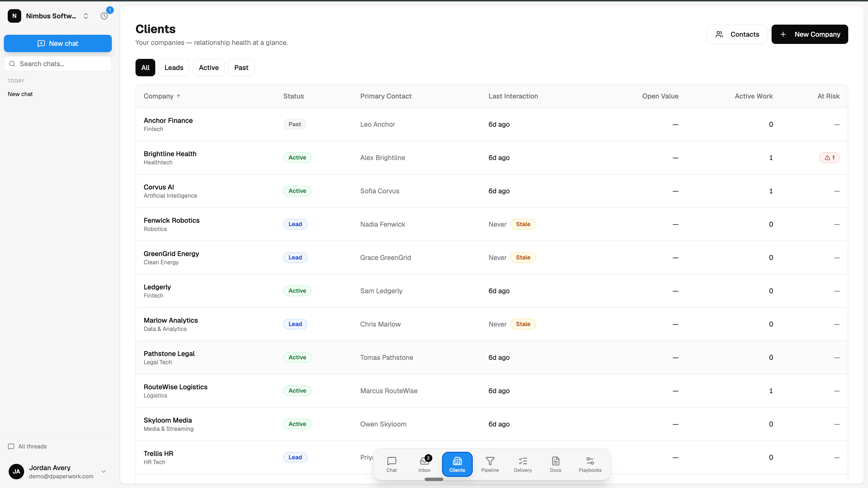The image size is (868, 488).
Task: Click contact Tomas Pathstone
Action: click(x=387, y=357)
